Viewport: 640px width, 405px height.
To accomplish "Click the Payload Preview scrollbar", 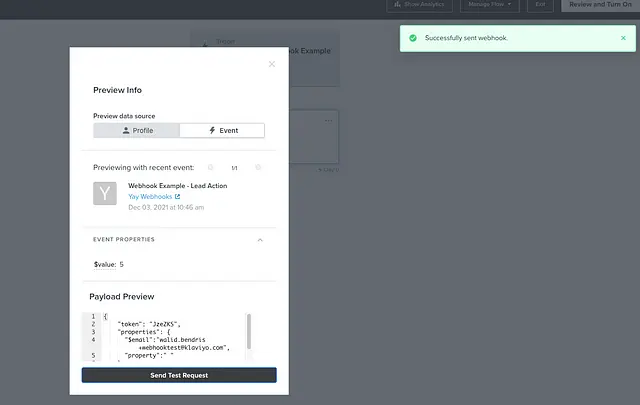I will [x=248, y=330].
